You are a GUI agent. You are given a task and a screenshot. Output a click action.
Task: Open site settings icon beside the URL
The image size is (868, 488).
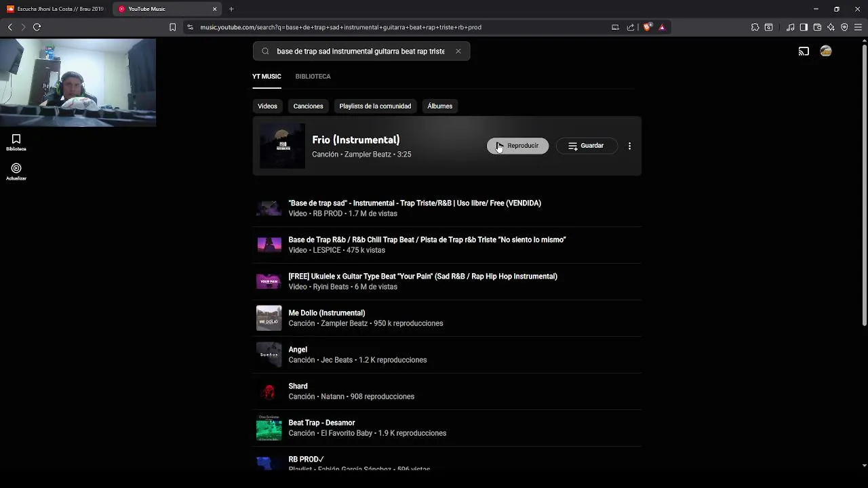(x=191, y=27)
